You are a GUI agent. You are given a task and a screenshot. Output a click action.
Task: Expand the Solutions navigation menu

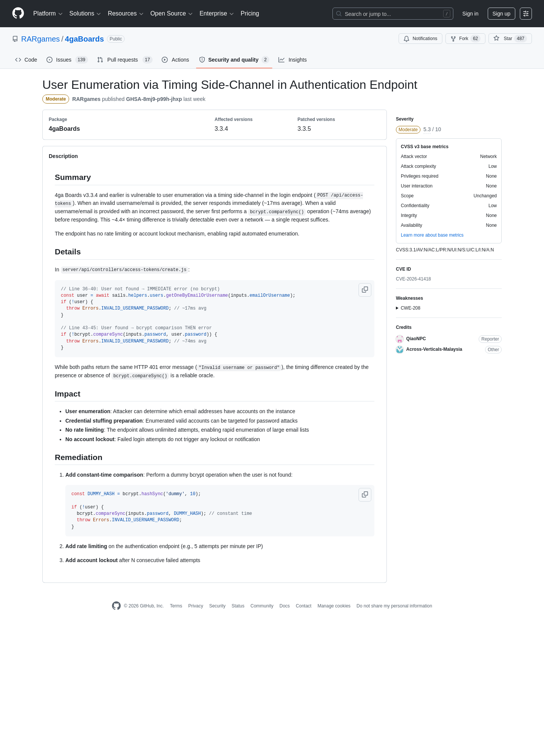(85, 14)
